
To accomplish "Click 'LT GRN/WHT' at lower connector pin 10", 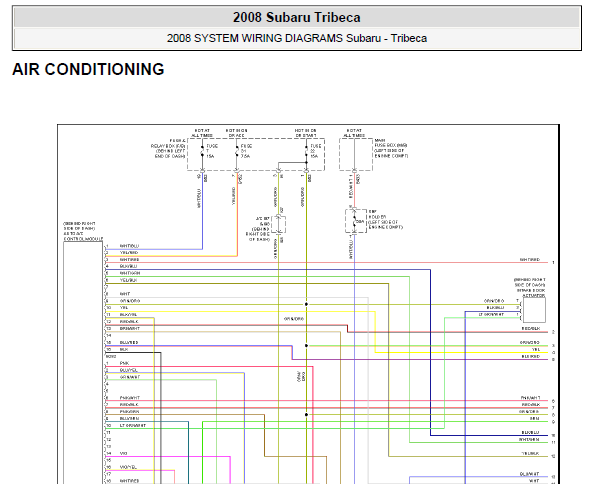I will pos(133,426).
